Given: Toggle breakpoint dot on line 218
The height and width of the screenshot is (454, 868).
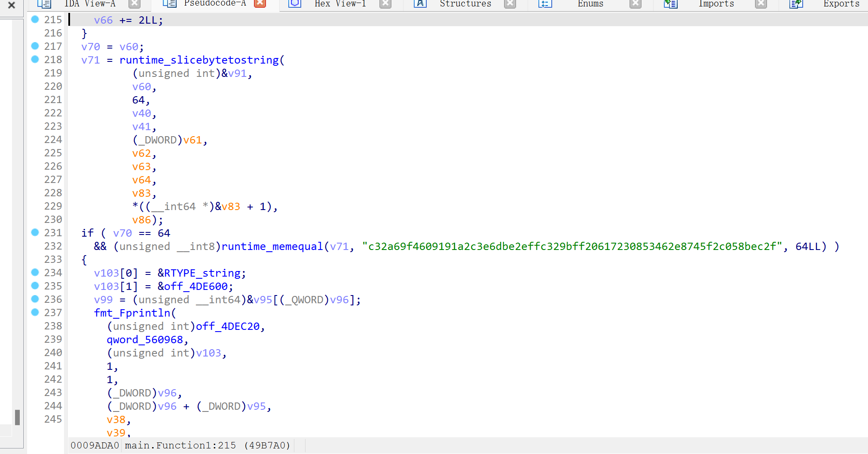Looking at the screenshot, I should 35,59.
